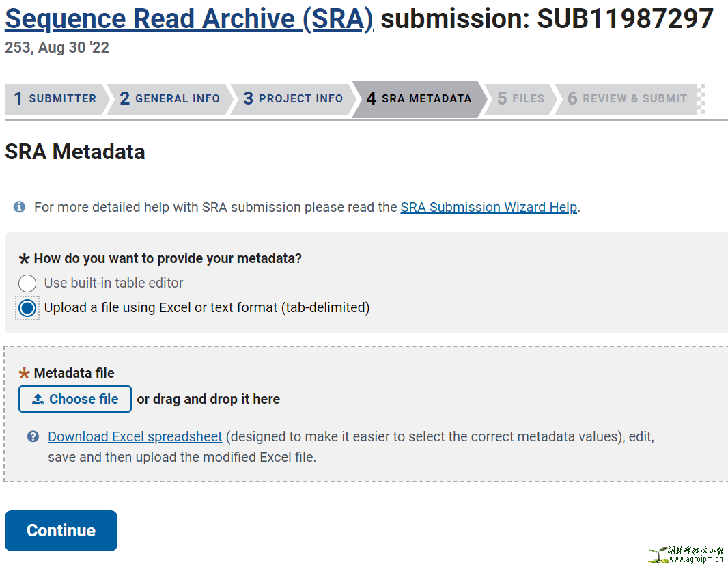Screen dimensions: 728x569
Task: Click the 'Use built-in table editor' label text
Action: (113, 283)
